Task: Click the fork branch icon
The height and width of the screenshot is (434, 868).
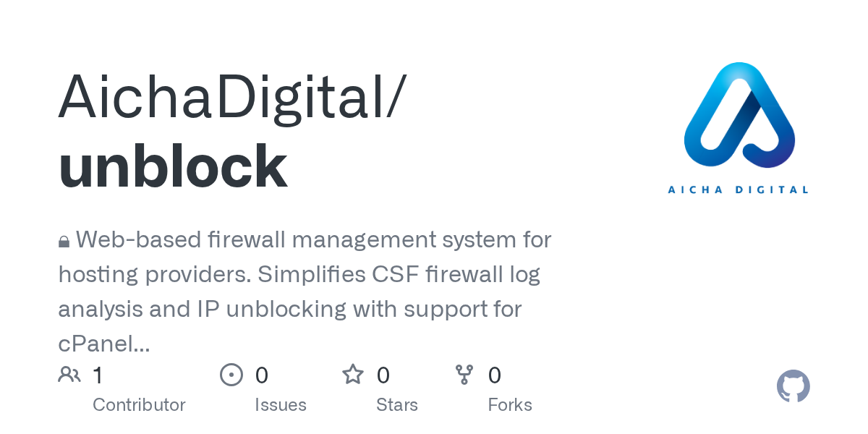Action: [x=464, y=375]
